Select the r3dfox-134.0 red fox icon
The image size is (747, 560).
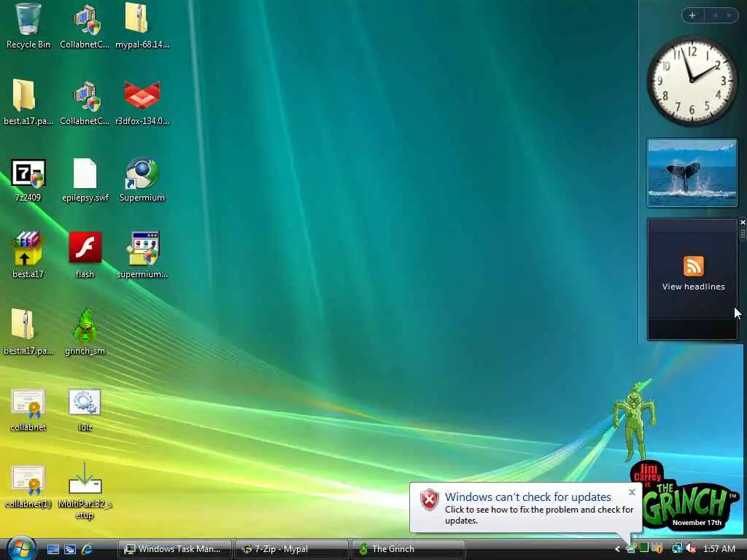pyautogui.click(x=142, y=102)
